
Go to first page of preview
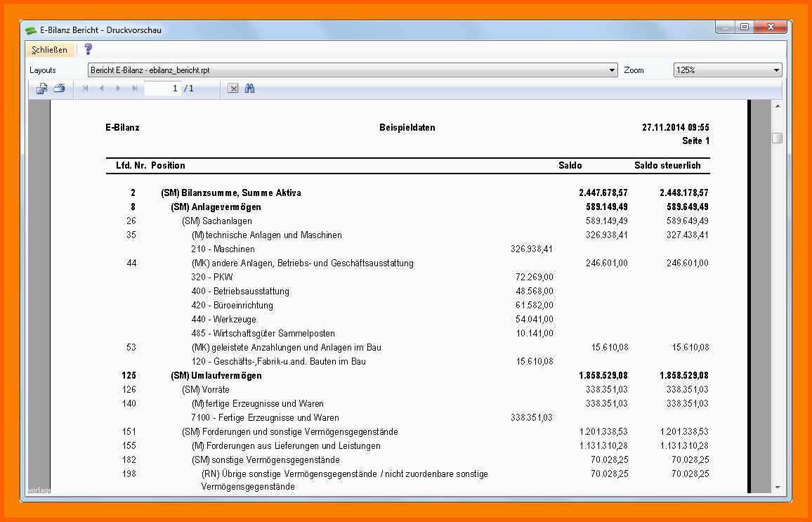point(86,89)
